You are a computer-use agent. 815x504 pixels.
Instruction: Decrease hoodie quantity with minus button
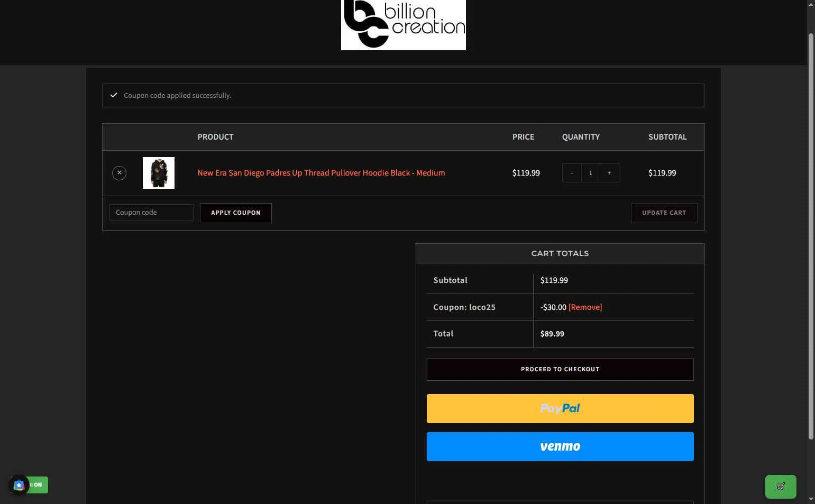(572, 173)
